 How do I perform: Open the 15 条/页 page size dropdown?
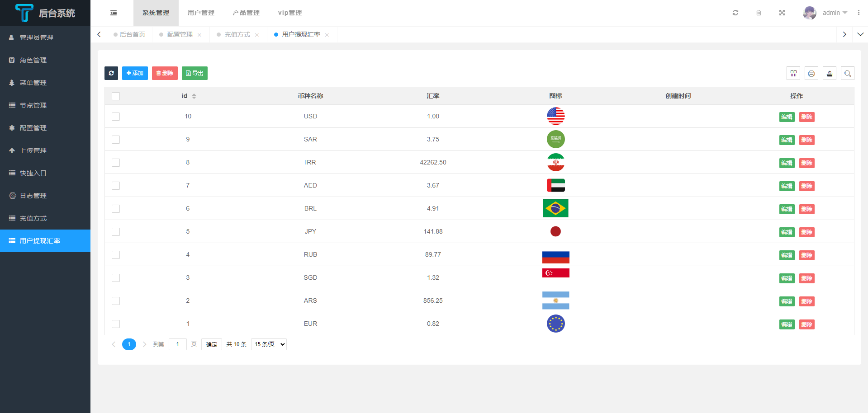coord(269,344)
